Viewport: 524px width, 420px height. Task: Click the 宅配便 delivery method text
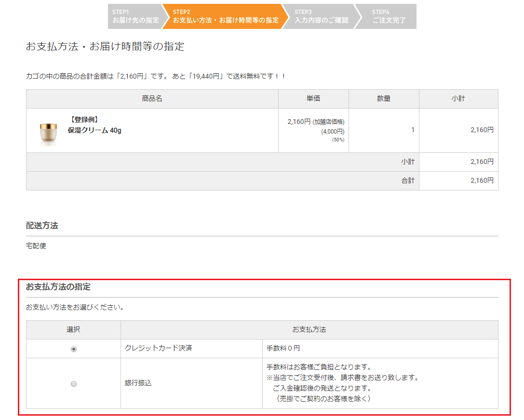[36, 246]
